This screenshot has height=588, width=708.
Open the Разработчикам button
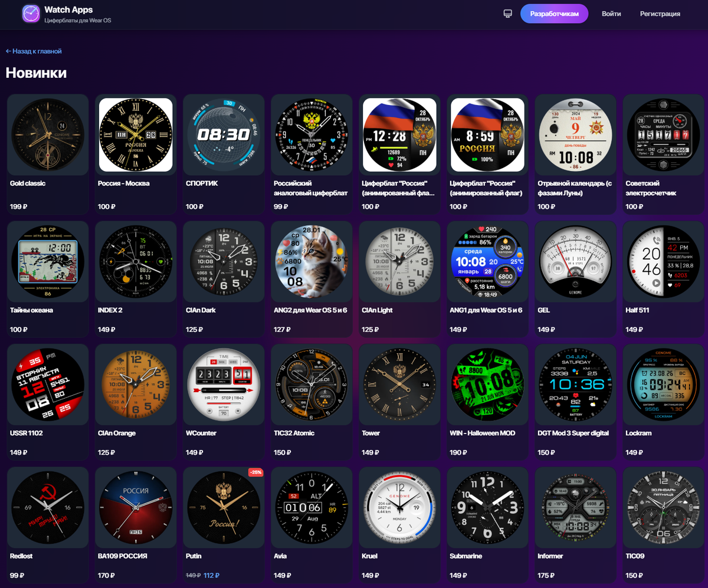554,14
